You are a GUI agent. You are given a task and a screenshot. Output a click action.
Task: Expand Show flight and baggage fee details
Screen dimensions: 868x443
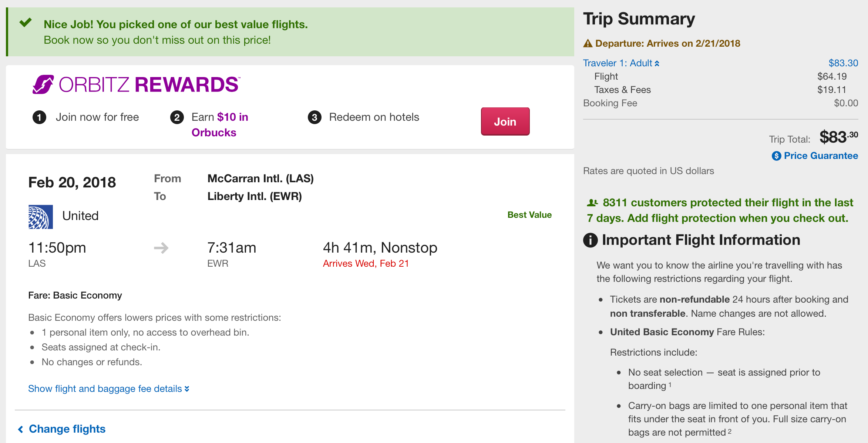click(108, 389)
